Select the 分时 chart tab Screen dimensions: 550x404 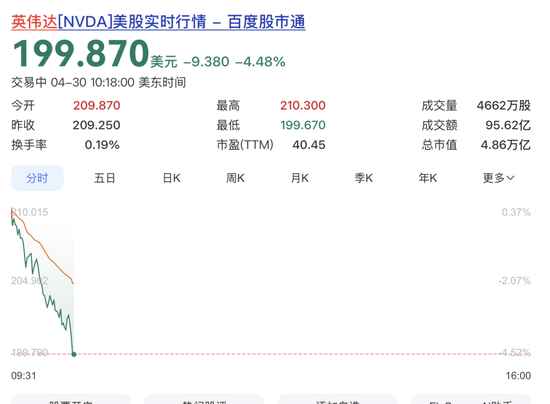point(38,178)
